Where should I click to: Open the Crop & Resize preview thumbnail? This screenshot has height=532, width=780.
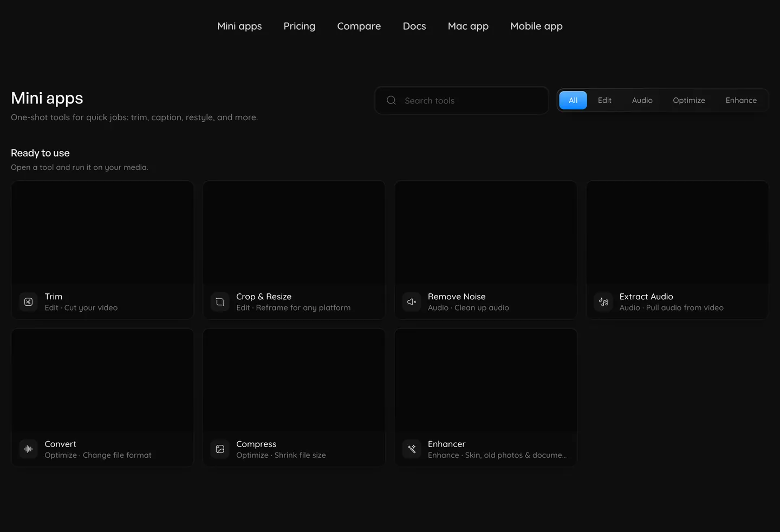[x=294, y=233]
